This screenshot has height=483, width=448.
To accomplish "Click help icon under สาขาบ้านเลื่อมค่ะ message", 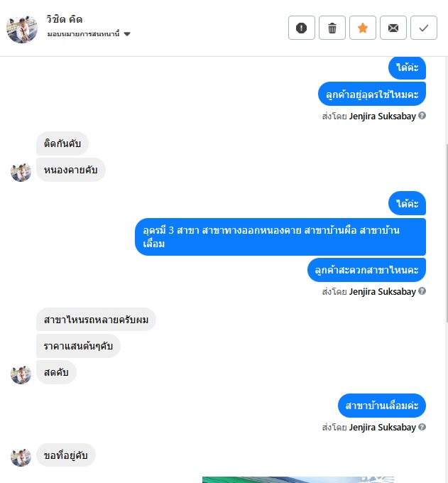I will click(422, 427).
